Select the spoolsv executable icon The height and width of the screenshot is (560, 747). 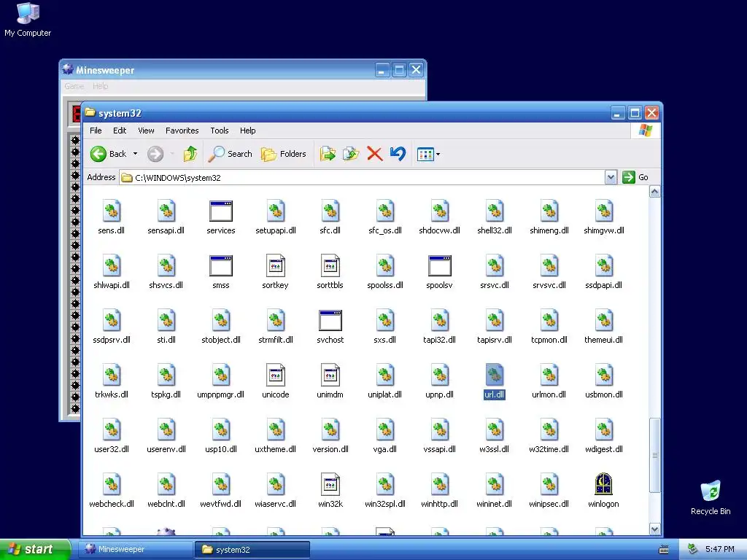click(x=440, y=265)
